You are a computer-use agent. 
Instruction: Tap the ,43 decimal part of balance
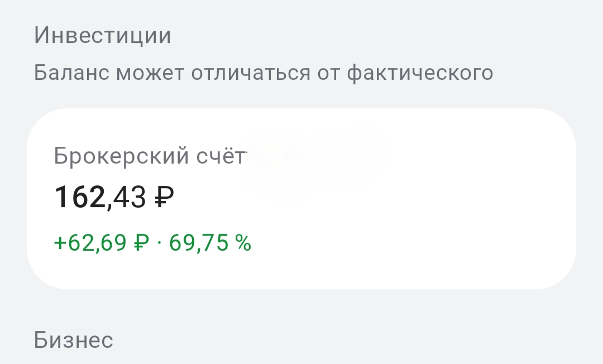[x=127, y=198]
